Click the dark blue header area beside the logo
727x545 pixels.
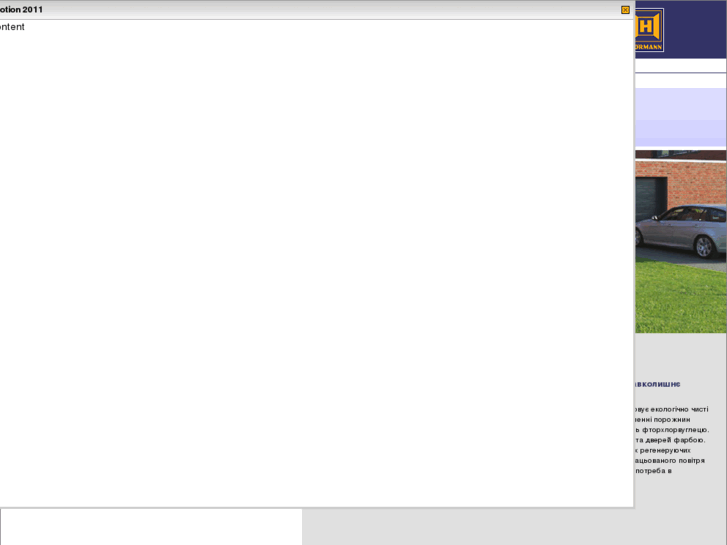click(695, 29)
